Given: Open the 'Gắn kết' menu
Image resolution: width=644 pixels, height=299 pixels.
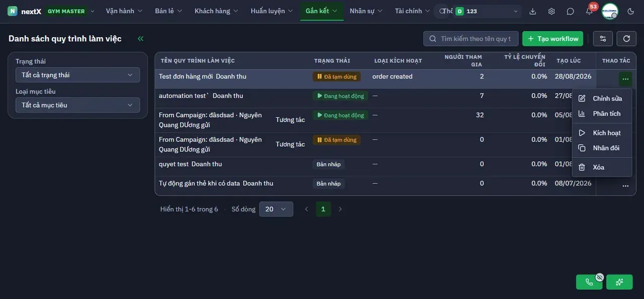Looking at the screenshot, I should click(321, 11).
